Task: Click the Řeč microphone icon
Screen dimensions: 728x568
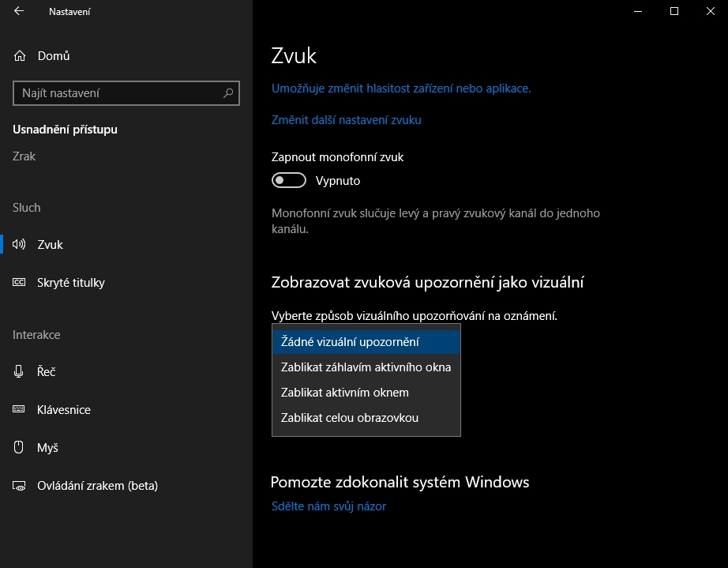Action: point(20,372)
